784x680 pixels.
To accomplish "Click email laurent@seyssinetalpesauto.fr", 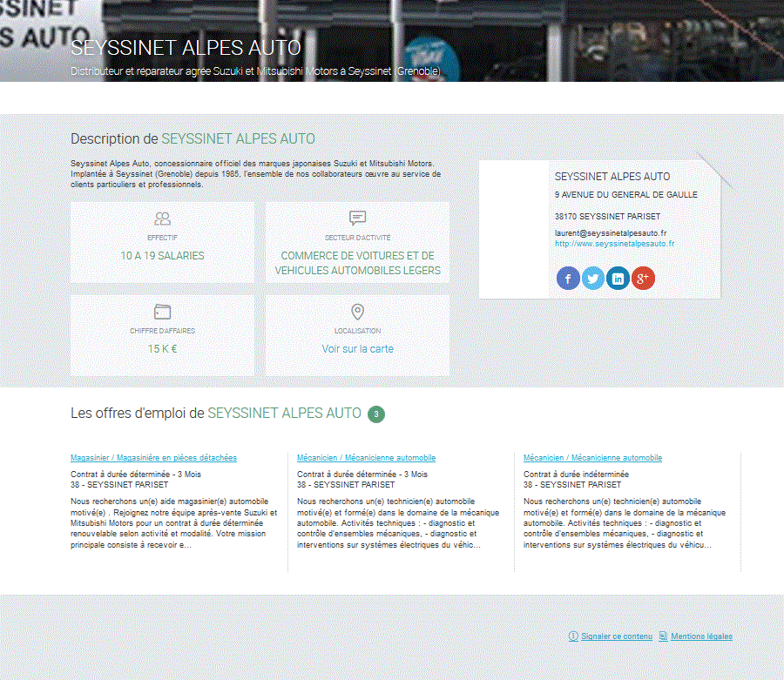I will pyautogui.click(x=611, y=232).
